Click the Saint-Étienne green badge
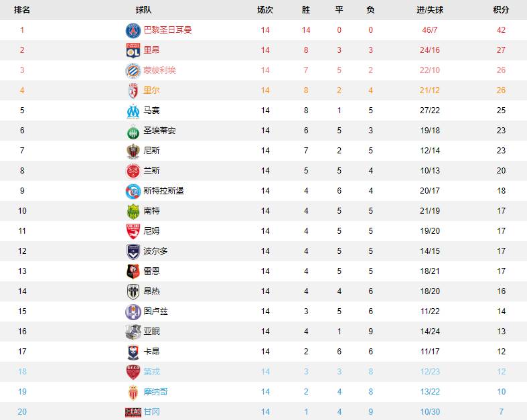527x420 pixels. point(133,131)
